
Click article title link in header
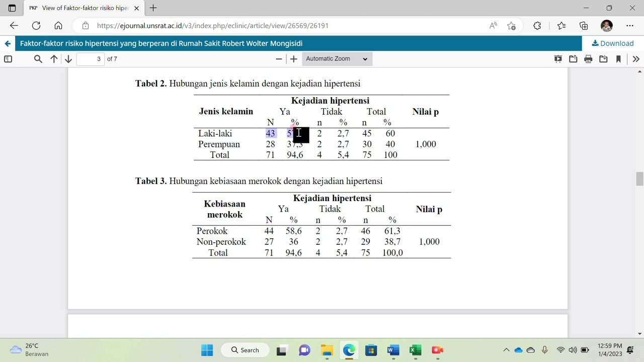(161, 43)
